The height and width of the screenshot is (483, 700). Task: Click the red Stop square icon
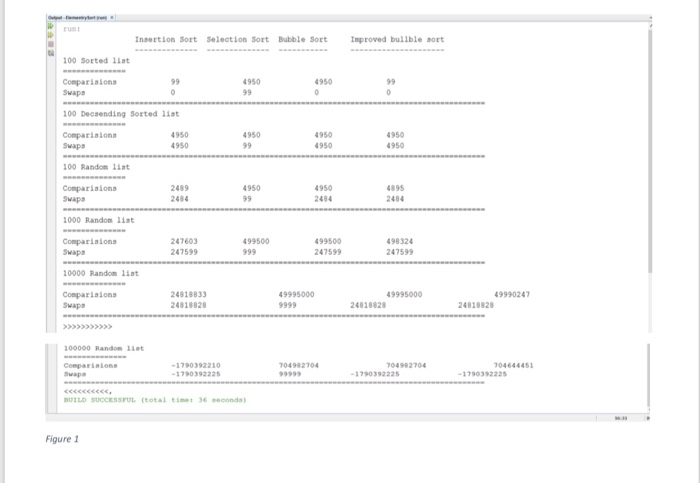[50, 44]
